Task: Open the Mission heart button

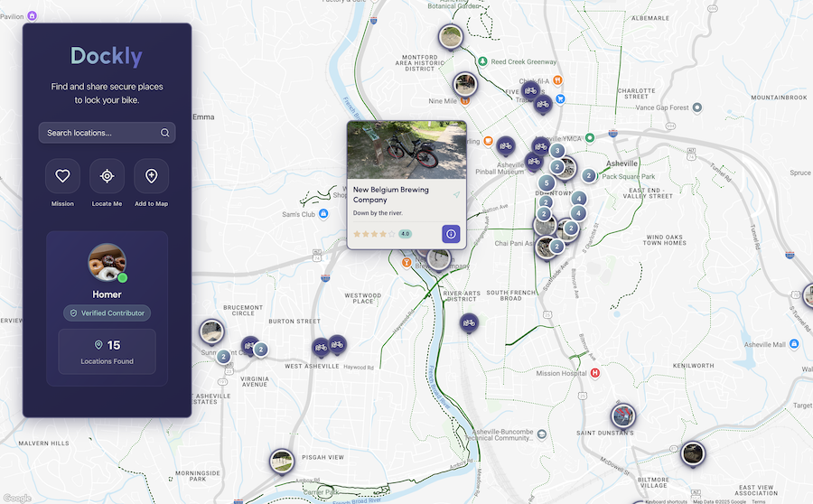Action: (x=62, y=176)
